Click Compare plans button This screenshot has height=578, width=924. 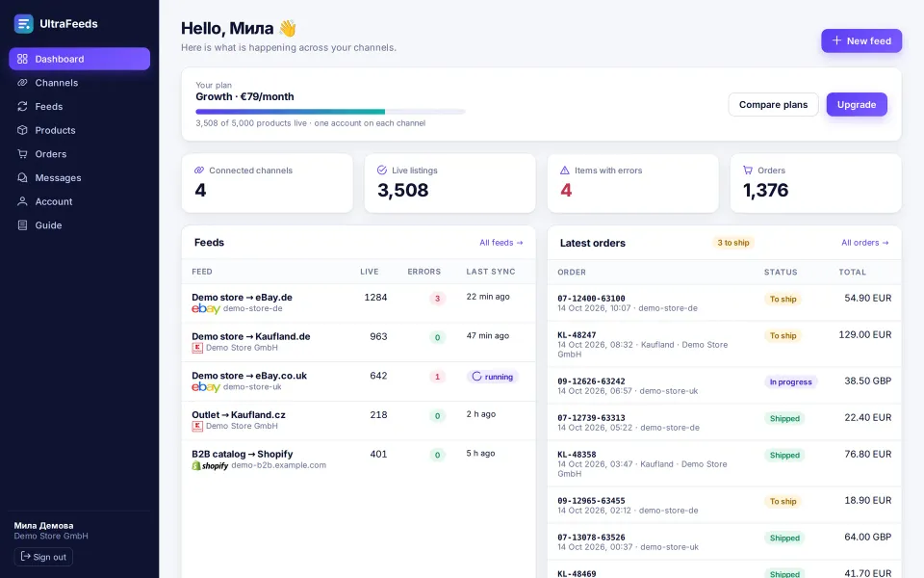coord(773,104)
